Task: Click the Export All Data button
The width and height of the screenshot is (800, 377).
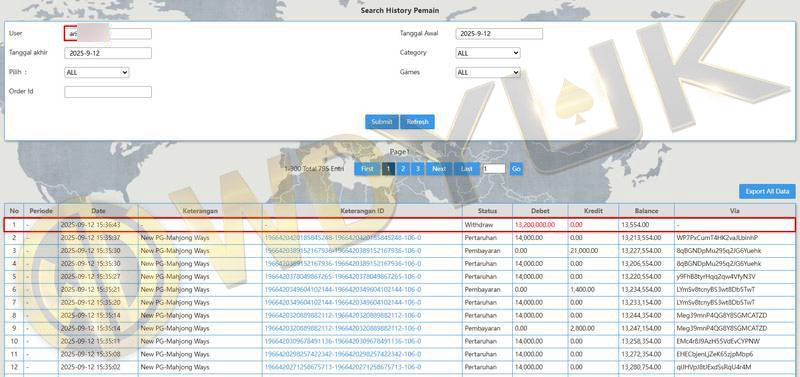Action: (767, 191)
